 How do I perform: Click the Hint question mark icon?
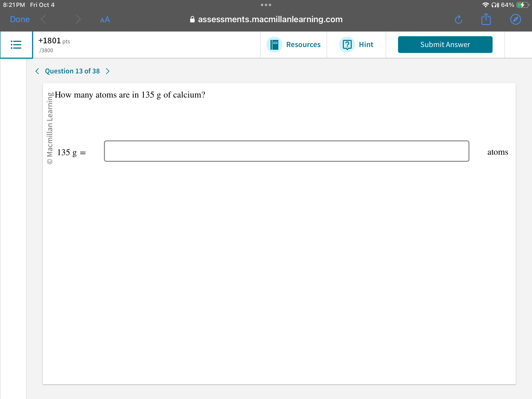(x=347, y=45)
